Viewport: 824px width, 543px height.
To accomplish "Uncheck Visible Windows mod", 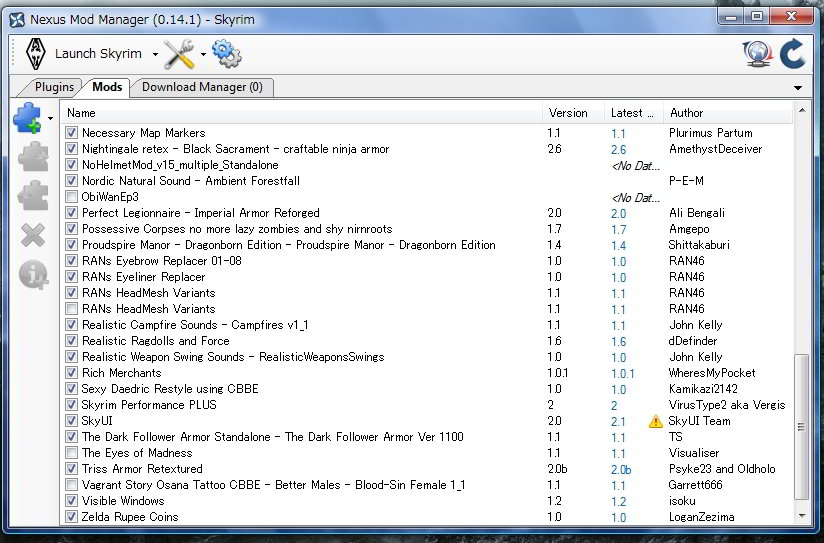I will [x=71, y=501].
